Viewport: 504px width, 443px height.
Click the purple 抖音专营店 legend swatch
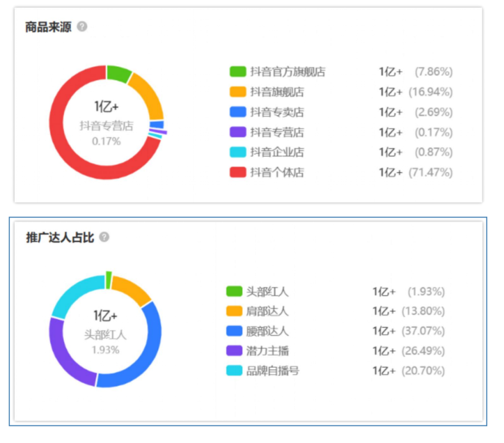coord(237,132)
